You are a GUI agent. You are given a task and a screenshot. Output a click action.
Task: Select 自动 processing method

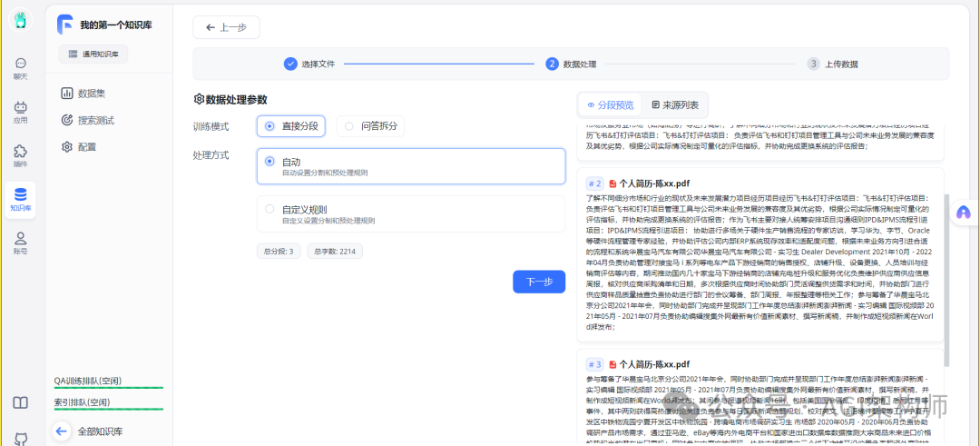click(x=411, y=166)
